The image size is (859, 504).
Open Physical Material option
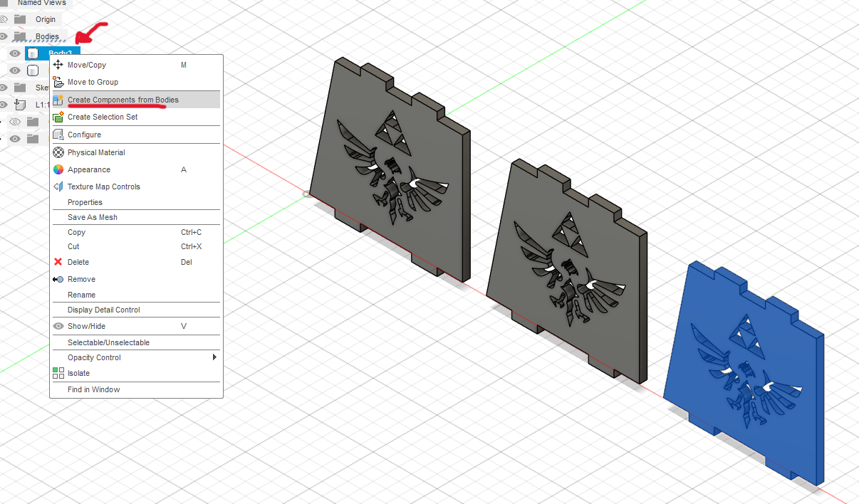click(x=136, y=152)
